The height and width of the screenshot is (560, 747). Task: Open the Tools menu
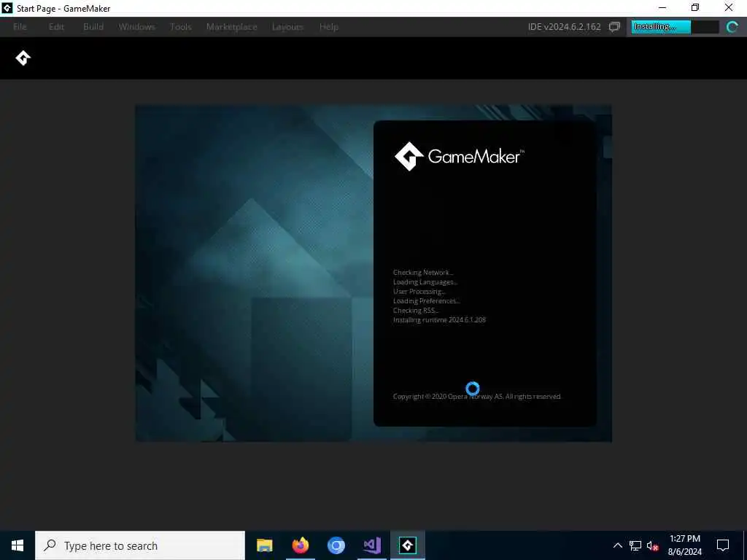(x=181, y=27)
